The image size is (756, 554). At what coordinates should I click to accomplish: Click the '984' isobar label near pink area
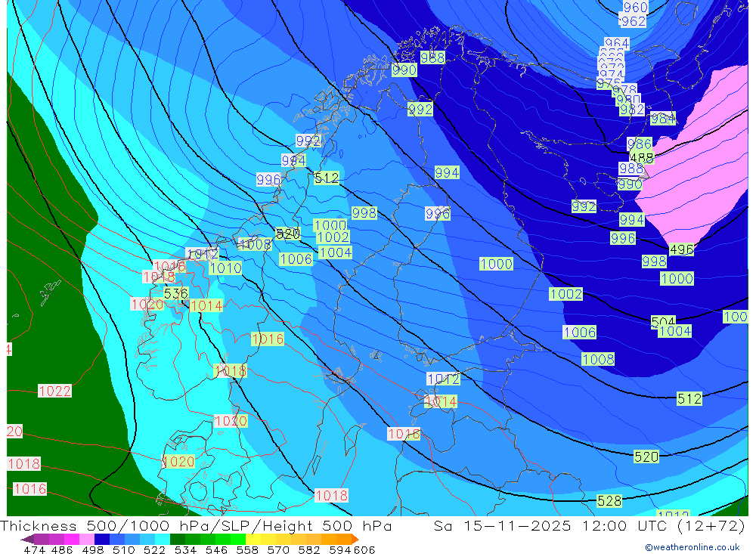coord(663,118)
